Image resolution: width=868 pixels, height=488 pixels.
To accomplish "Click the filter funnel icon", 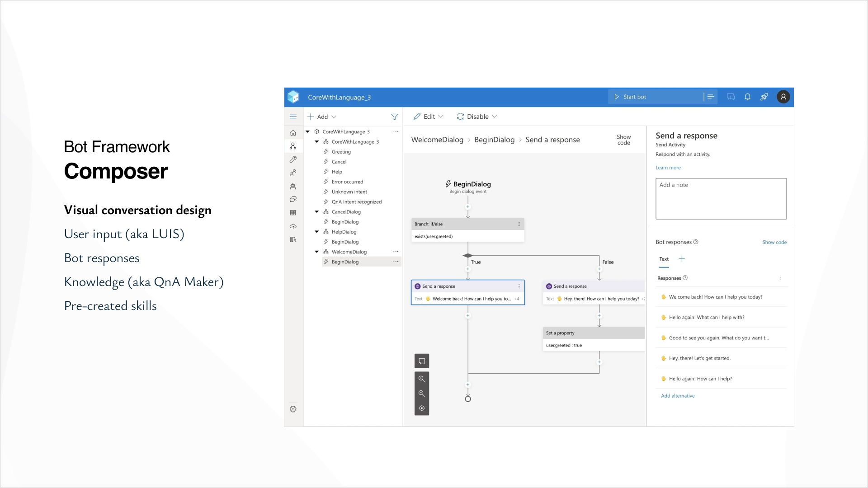I will point(394,117).
